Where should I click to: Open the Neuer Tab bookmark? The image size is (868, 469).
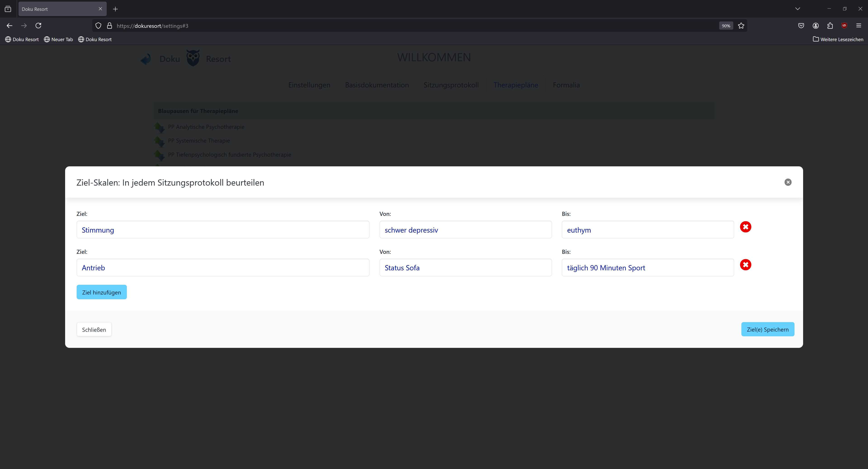[x=59, y=39]
